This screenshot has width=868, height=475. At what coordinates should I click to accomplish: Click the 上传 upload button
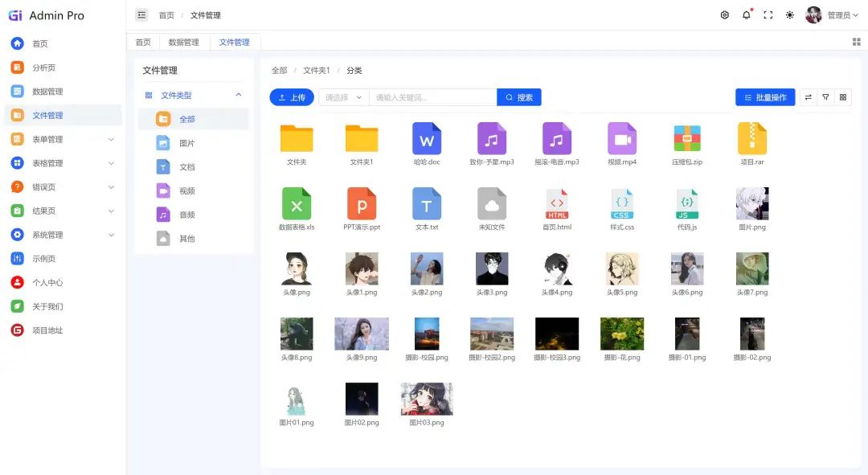tap(292, 97)
